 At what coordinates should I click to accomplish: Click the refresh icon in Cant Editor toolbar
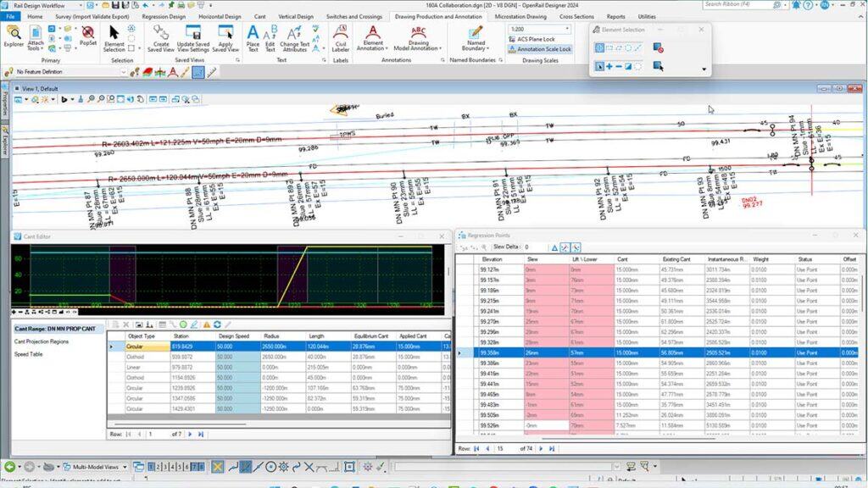pos(217,324)
